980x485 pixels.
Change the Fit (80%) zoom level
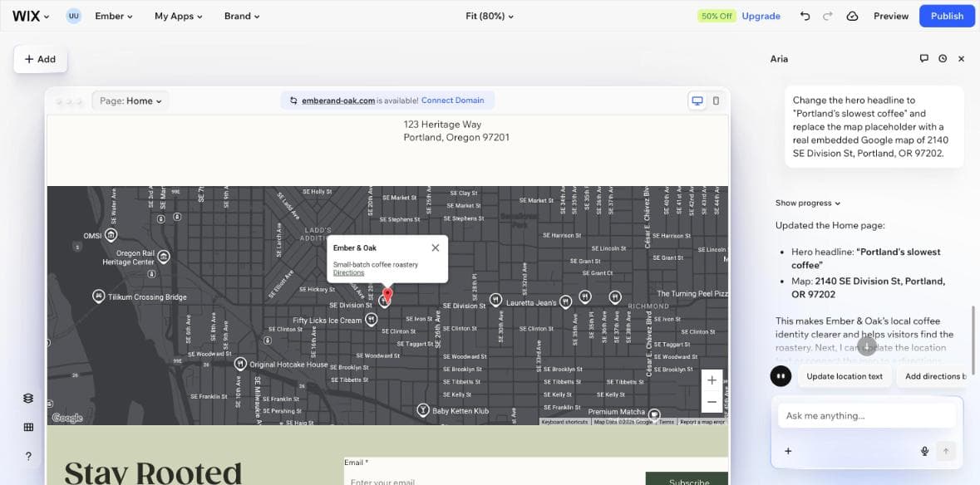click(x=490, y=17)
